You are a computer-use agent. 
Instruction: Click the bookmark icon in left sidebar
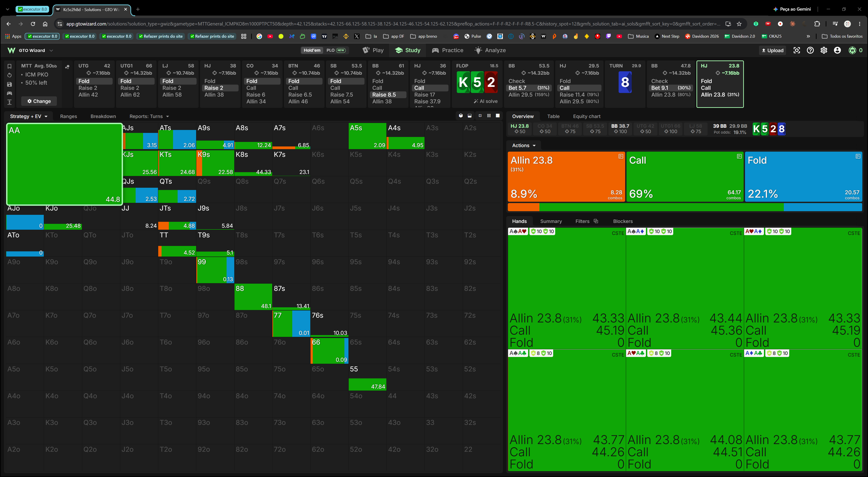click(x=9, y=66)
